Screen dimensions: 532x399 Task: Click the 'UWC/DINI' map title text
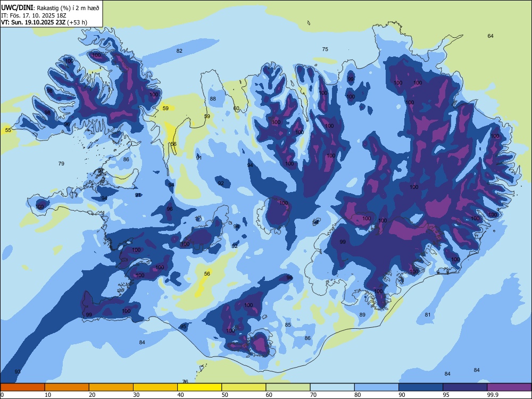(x=17, y=8)
